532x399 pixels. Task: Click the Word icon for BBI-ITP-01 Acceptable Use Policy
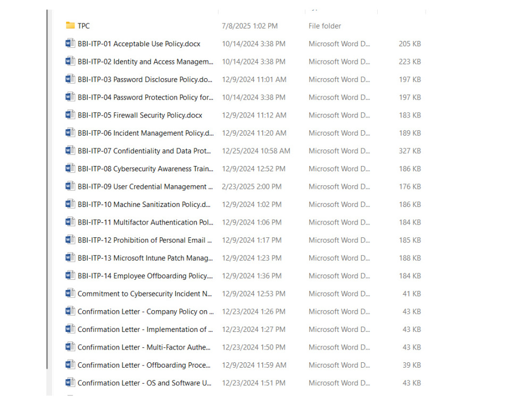pos(70,44)
